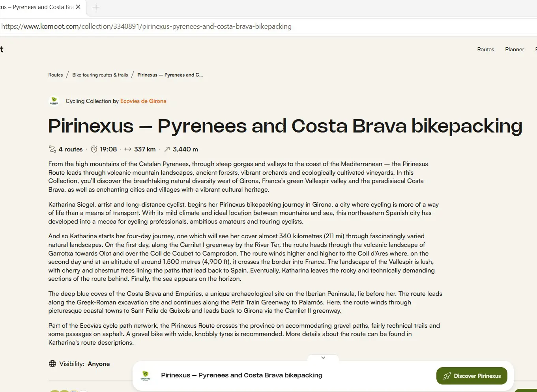Click the Discover Pirinexus button

(x=472, y=376)
